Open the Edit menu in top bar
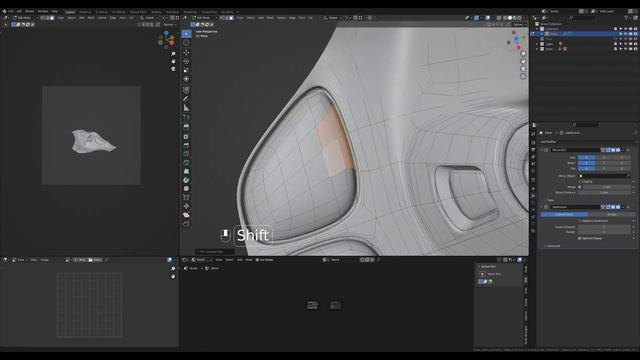 click(x=19, y=11)
